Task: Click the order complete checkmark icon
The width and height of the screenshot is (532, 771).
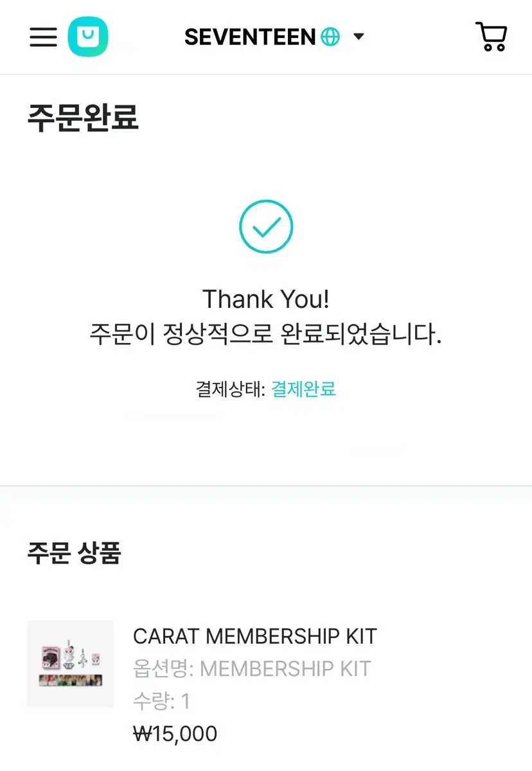Action: 266,226
